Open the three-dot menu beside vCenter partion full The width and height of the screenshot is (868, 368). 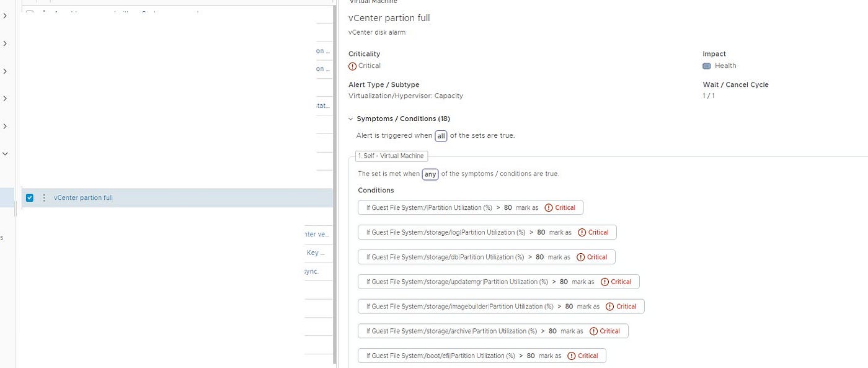point(44,198)
